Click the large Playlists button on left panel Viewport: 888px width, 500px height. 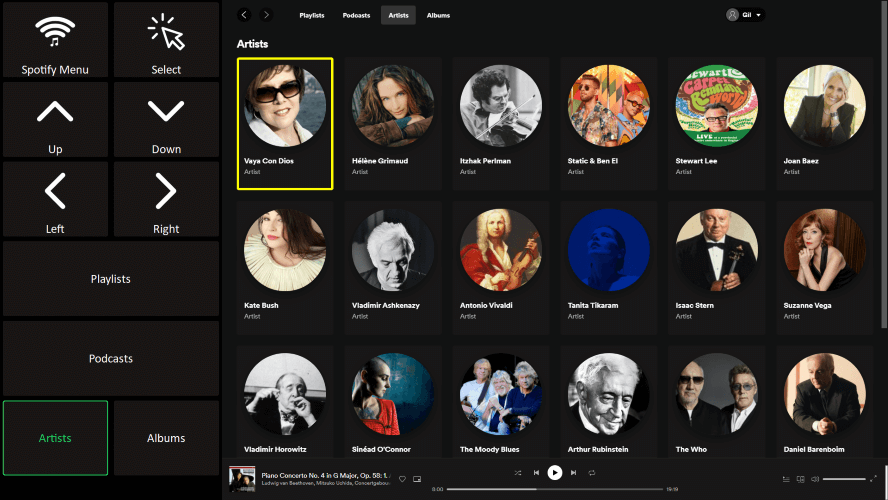click(x=110, y=278)
